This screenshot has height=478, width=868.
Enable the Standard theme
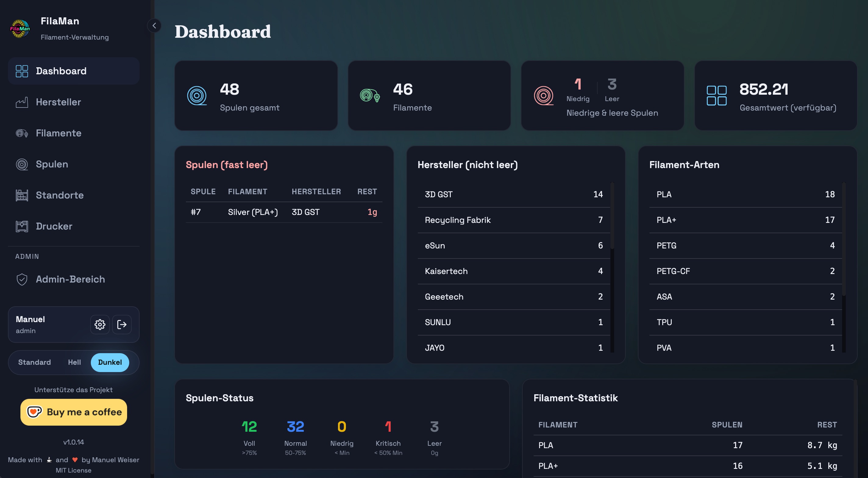coord(34,363)
